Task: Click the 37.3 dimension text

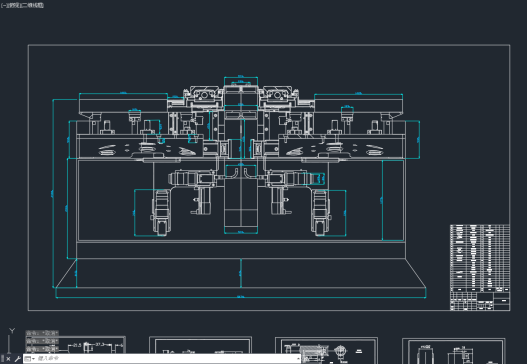Action: pos(100,345)
